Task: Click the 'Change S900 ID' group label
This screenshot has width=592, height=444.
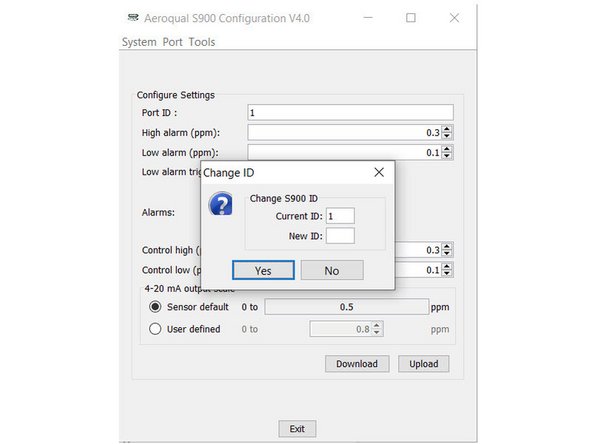Action: pyautogui.click(x=284, y=198)
